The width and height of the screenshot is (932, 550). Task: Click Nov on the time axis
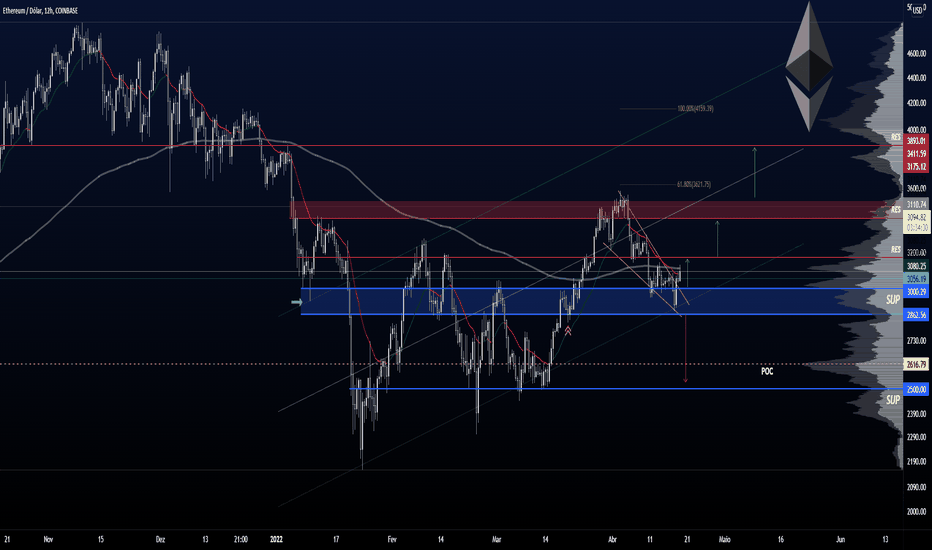tap(49, 540)
